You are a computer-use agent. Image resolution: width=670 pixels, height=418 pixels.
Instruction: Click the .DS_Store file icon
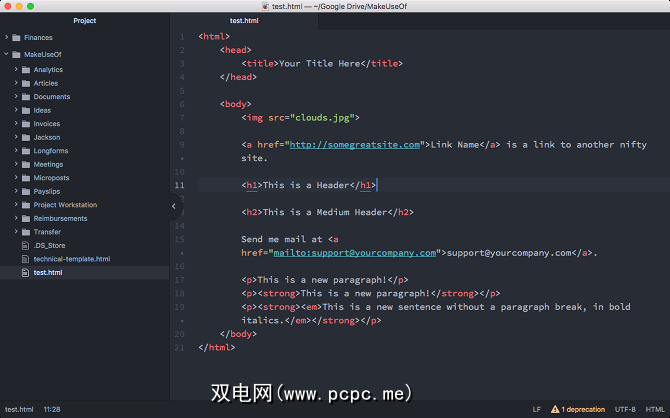tap(26, 245)
